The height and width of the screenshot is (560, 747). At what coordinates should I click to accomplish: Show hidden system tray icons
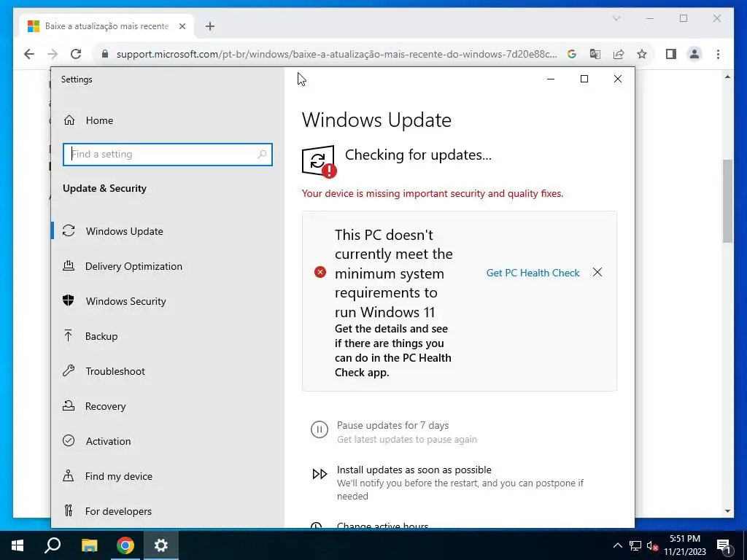click(x=617, y=545)
